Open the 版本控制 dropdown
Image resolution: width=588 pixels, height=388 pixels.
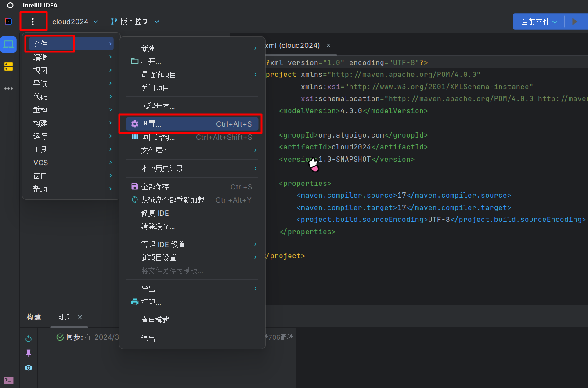135,22
